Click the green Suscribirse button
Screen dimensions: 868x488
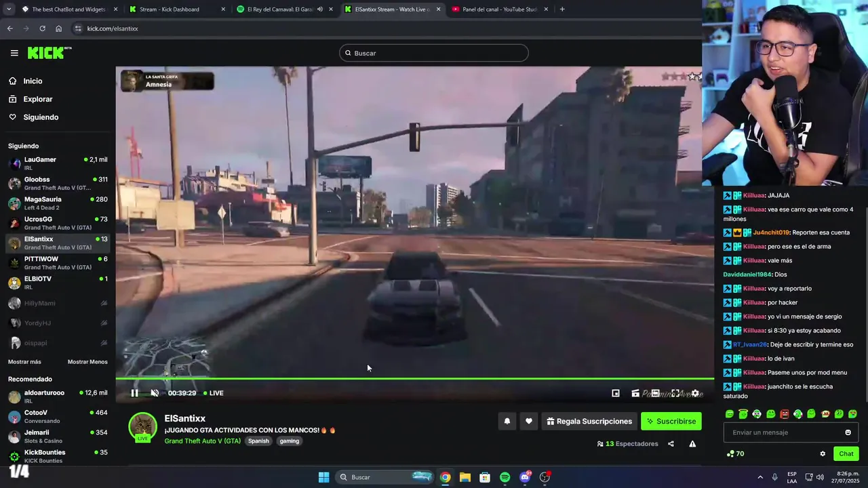coord(671,422)
